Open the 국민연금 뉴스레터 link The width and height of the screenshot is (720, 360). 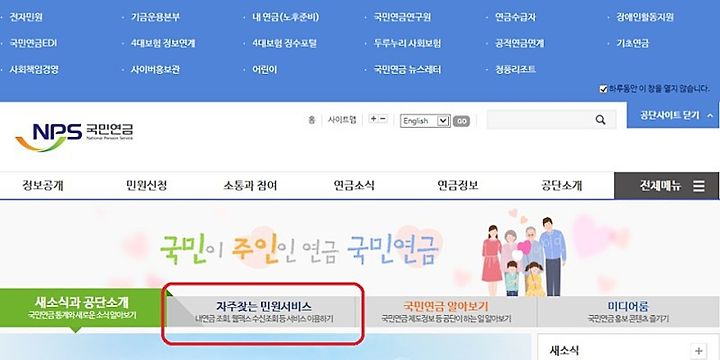tap(407, 70)
